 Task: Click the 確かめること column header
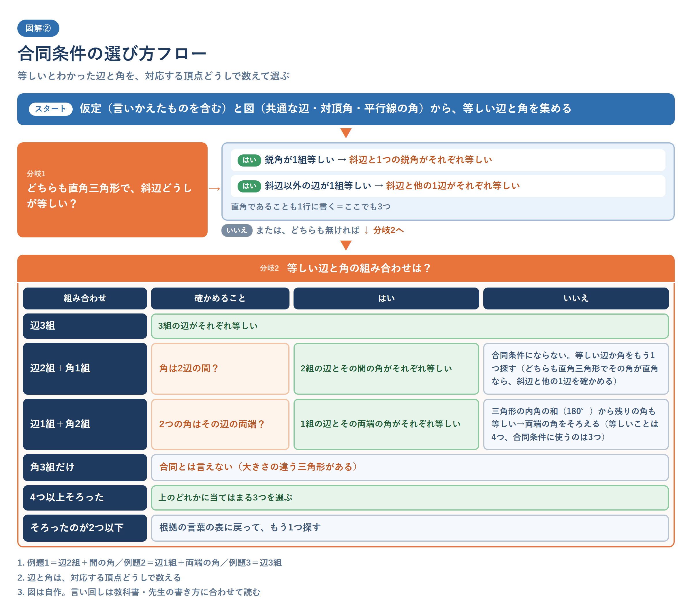click(x=220, y=298)
